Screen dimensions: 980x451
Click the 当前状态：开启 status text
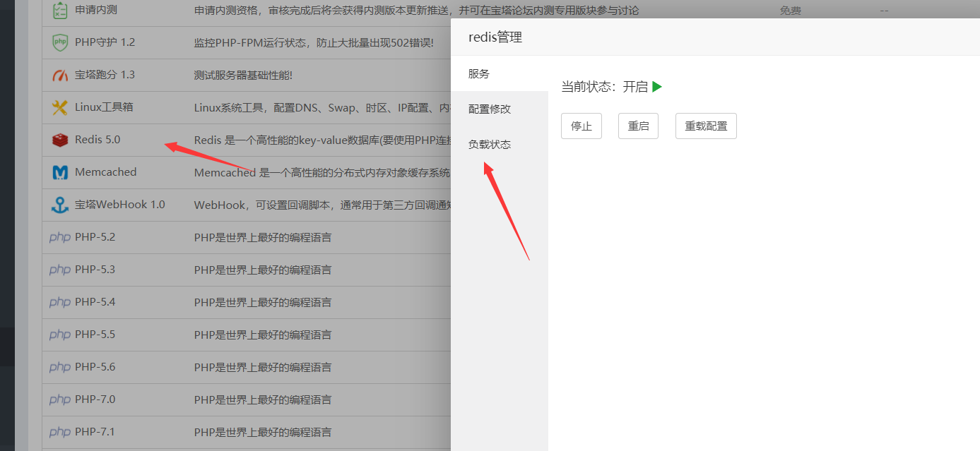pyautogui.click(x=604, y=87)
